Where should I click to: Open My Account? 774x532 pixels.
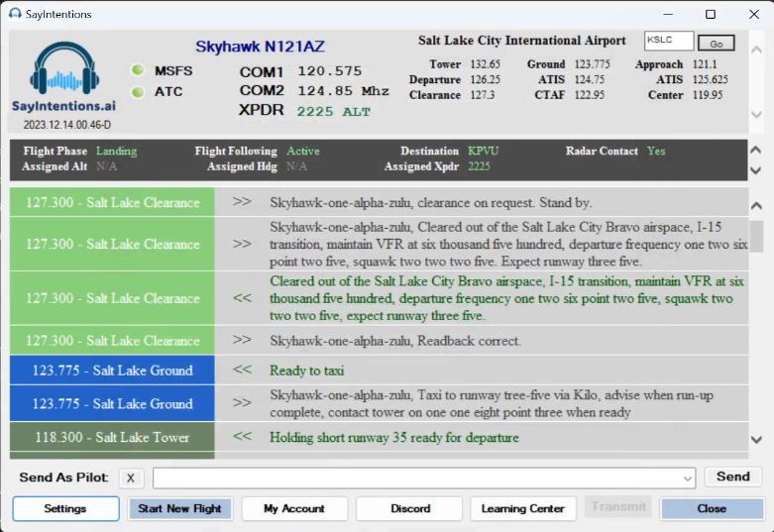(x=294, y=509)
